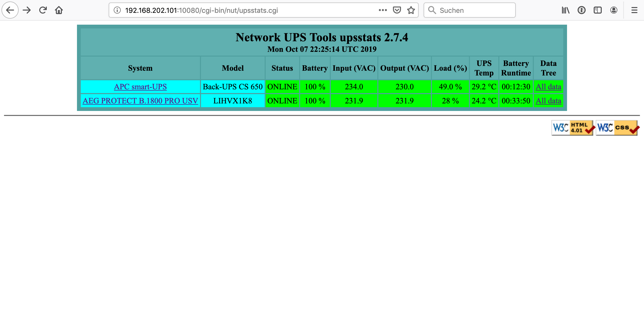Go to the browser home page
This screenshot has height=316, width=644.
[x=59, y=10]
